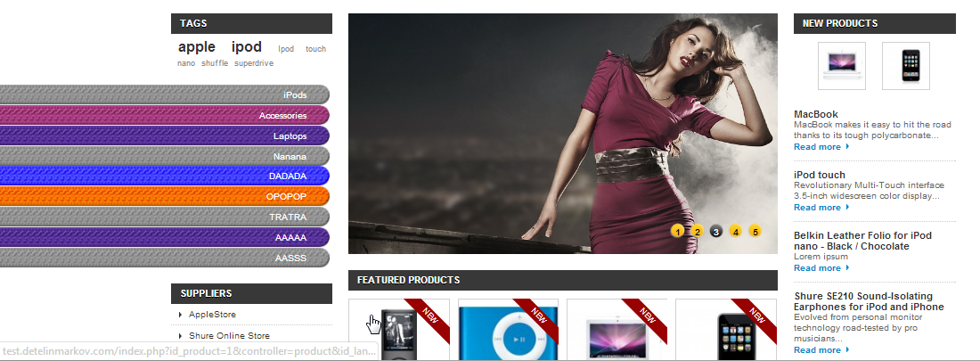Open the Shure Online Store supplier link
980x361 pixels.
pyautogui.click(x=229, y=336)
